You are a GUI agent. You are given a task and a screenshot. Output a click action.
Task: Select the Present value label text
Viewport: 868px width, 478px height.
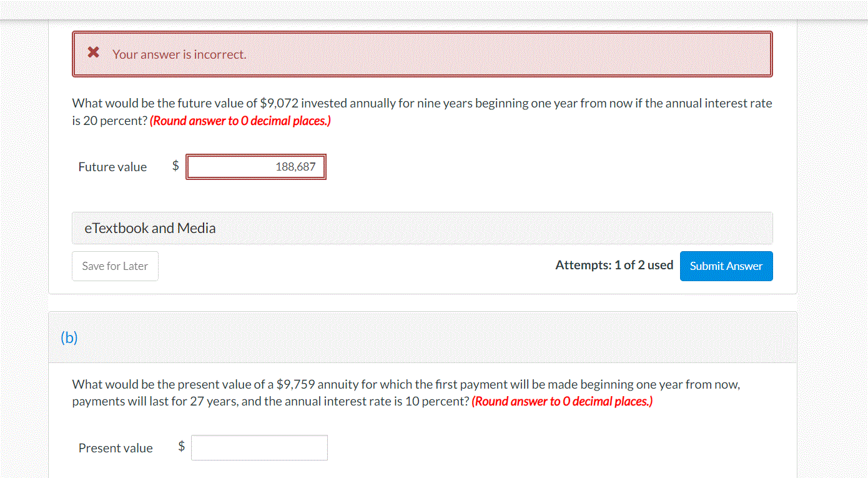(x=116, y=447)
